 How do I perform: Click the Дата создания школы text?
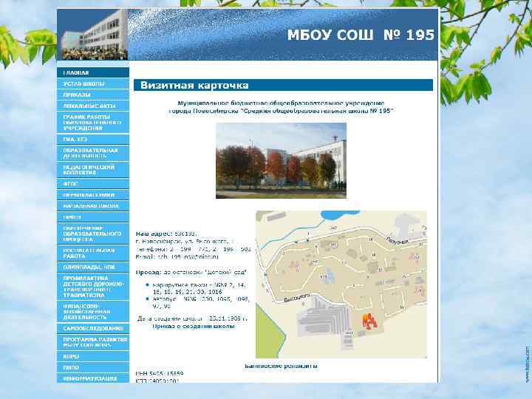coord(192,318)
